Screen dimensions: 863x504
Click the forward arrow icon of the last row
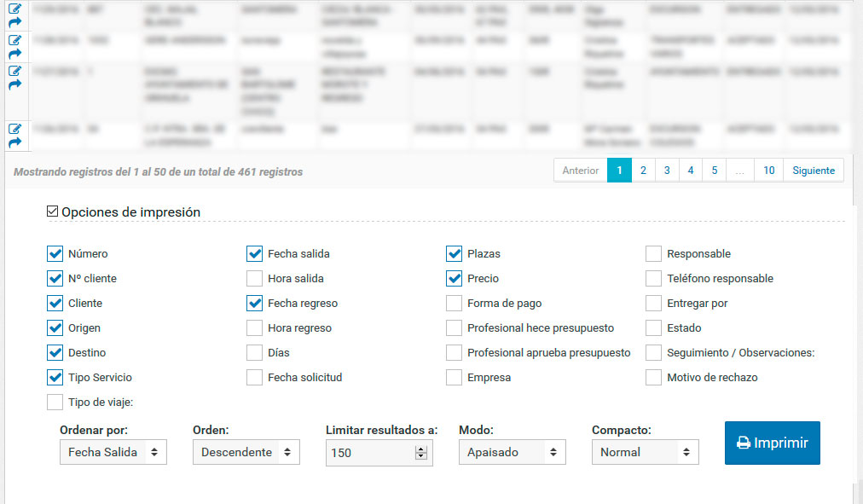pyautogui.click(x=14, y=142)
